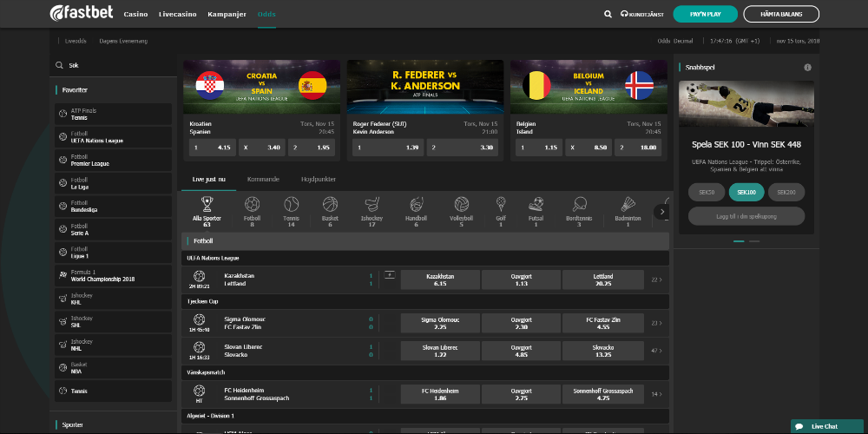Switch to Kommande tab
The height and width of the screenshot is (434, 868).
coord(263,180)
